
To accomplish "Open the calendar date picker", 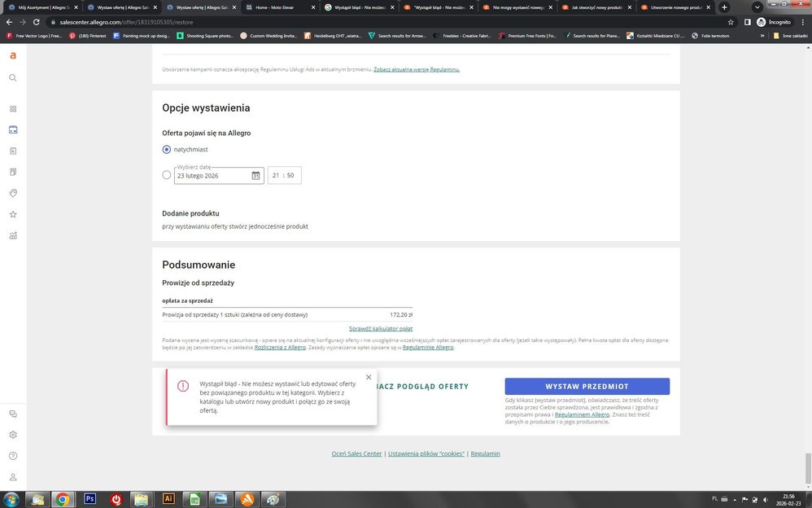I will (255, 176).
